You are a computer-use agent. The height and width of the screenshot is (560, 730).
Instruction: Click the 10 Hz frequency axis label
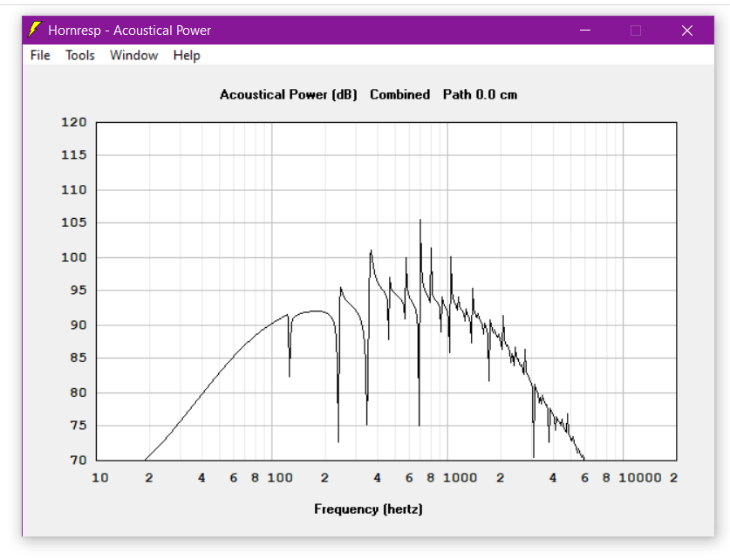[x=100, y=478]
